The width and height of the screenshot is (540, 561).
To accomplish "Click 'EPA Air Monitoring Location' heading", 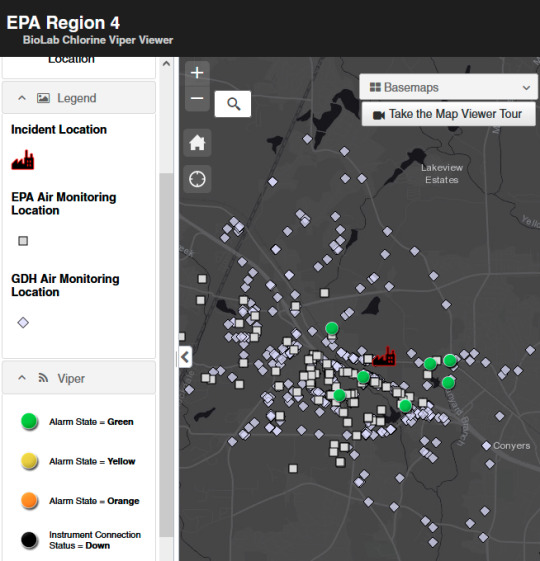I will click(x=64, y=204).
